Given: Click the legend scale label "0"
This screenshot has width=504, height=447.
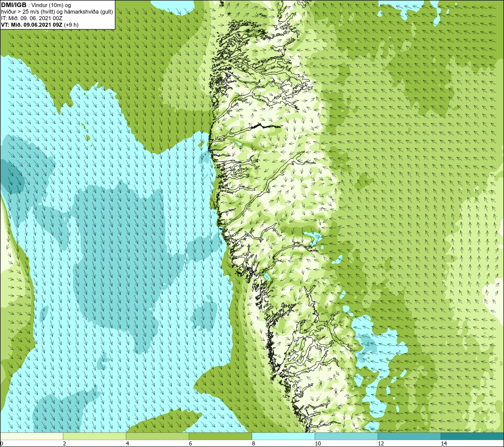Looking at the screenshot, I should pyautogui.click(x=2, y=443).
